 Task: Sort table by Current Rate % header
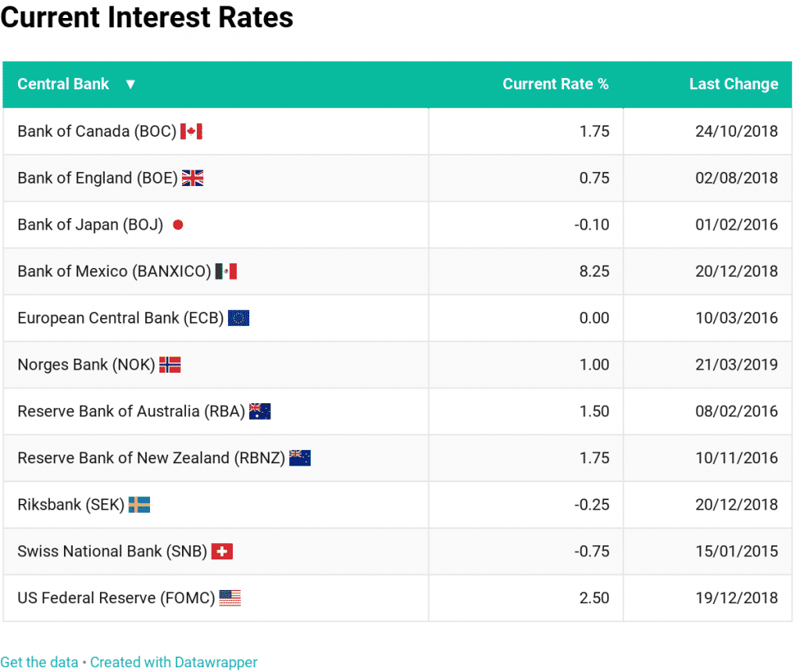click(x=555, y=84)
